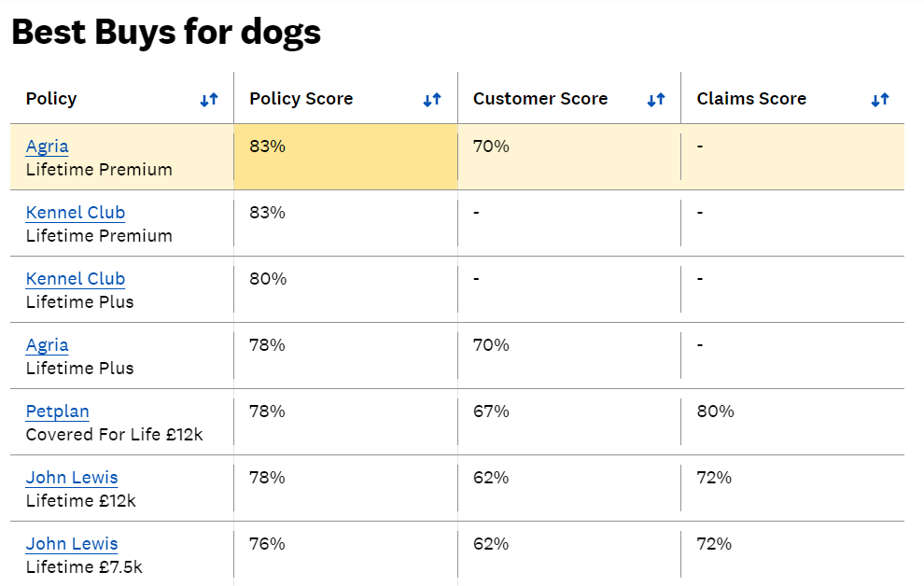The height and width of the screenshot is (586, 924).
Task: Open John Lewis Lifetime £12k link
Action: 72,478
